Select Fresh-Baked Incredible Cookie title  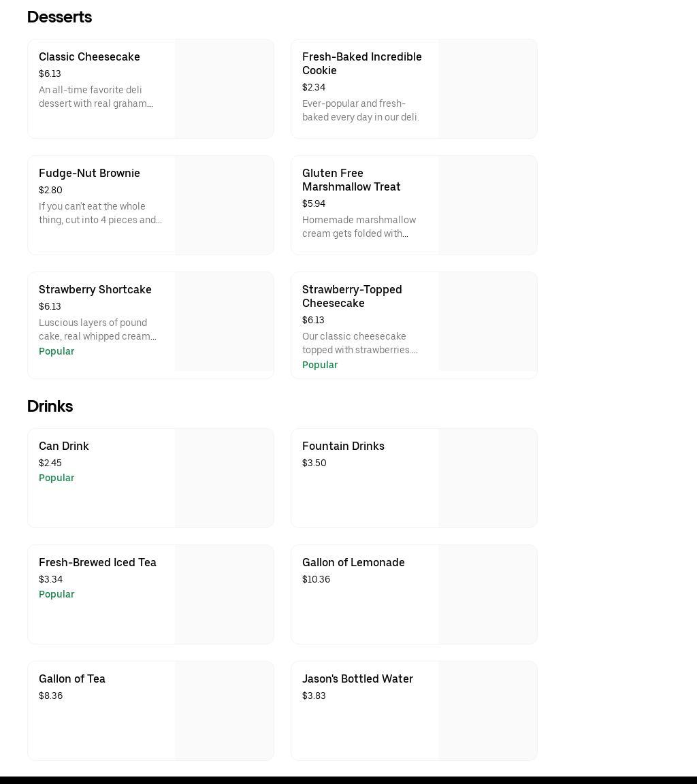click(x=361, y=63)
